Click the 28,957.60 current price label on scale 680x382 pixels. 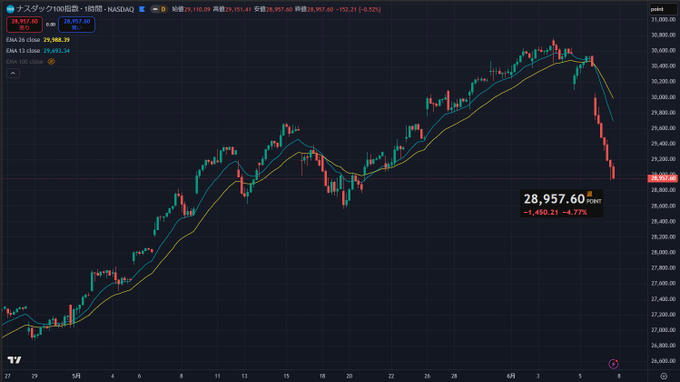click(x=663, y=178)
